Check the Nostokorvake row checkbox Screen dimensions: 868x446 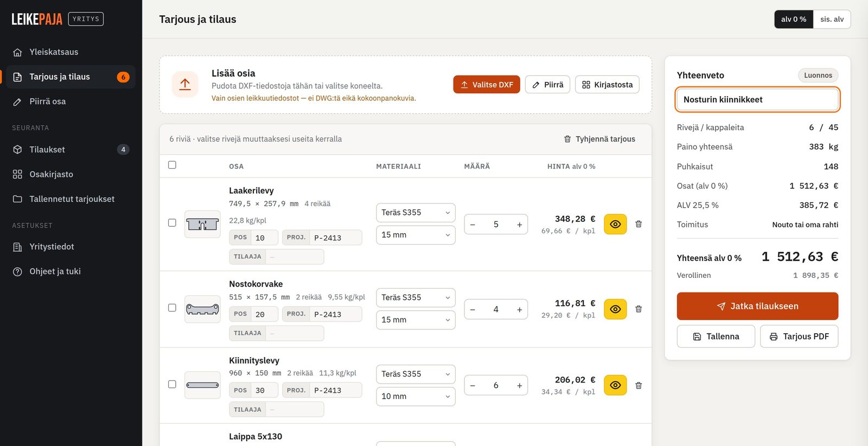pos(172,308)
